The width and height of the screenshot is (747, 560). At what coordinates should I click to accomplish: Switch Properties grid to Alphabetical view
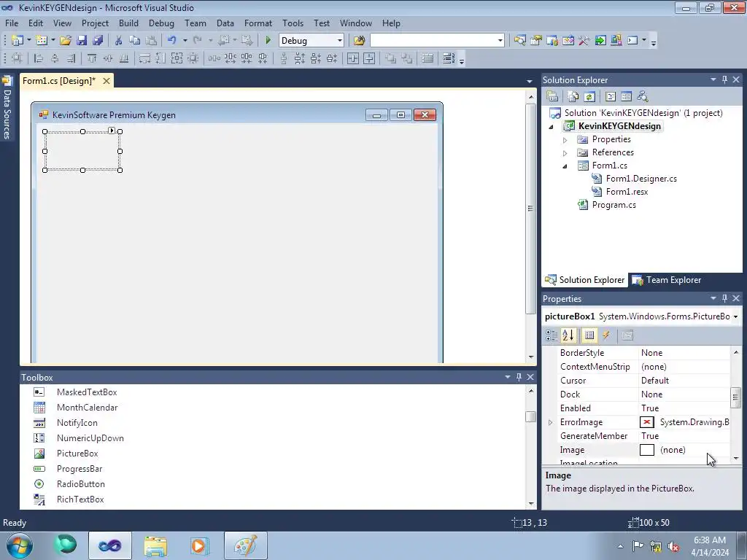point(568,335)
